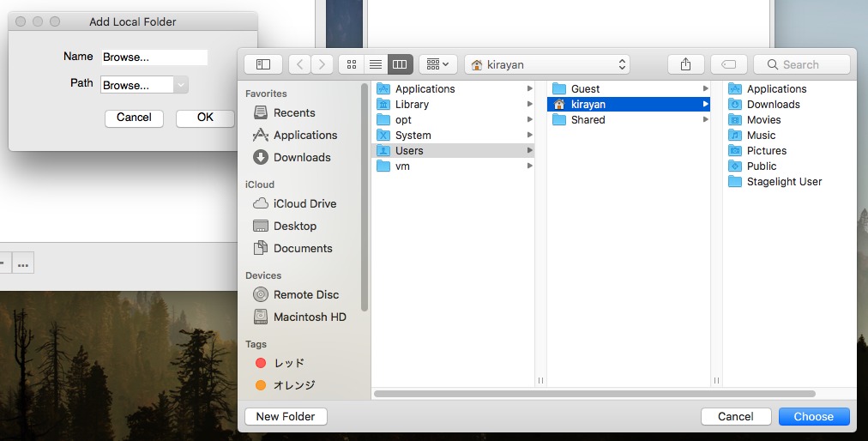
Task: Click the New Folder button
Action: (x=286, y=417)
